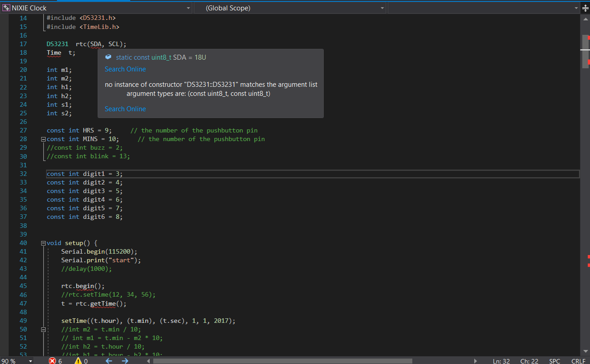
Task: Click the "int s2;" declaration
Action: [x=59, y=113]
